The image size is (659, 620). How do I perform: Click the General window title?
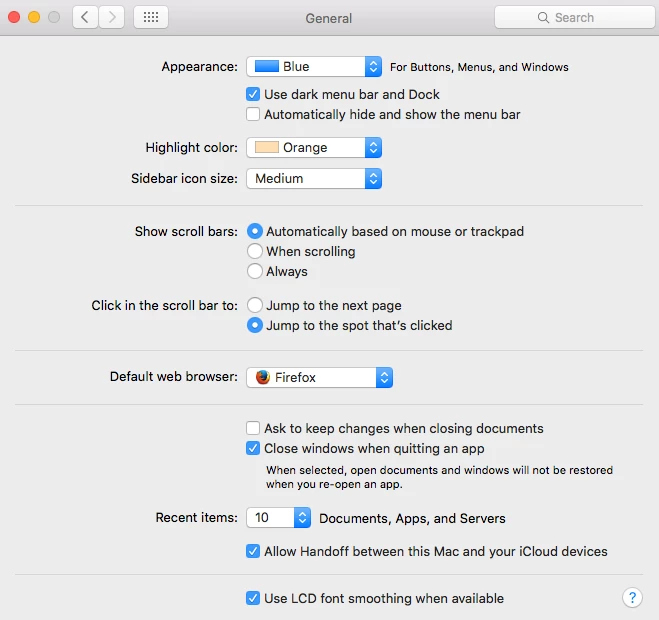pyautogui.click(x=329, y=18)
